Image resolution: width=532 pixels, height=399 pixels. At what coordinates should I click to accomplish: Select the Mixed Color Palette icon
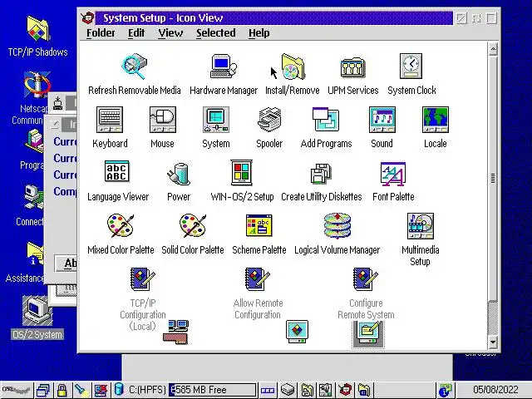click(121, 225)
